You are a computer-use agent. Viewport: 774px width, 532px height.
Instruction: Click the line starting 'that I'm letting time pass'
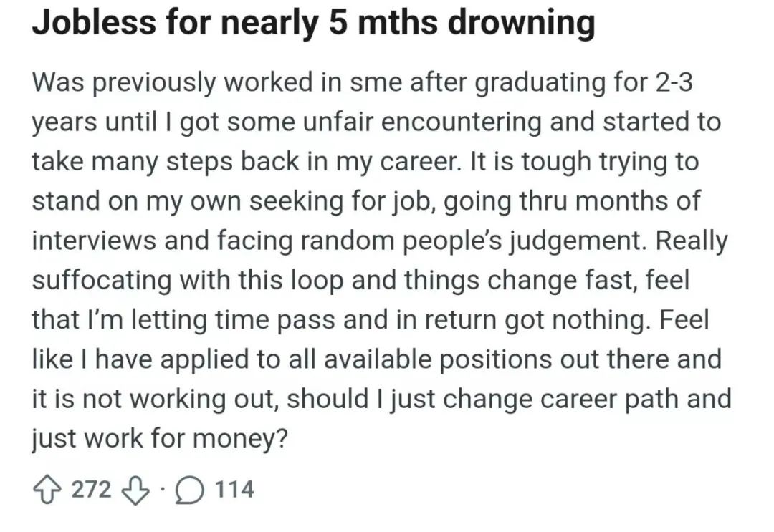[x=371, y=320]
